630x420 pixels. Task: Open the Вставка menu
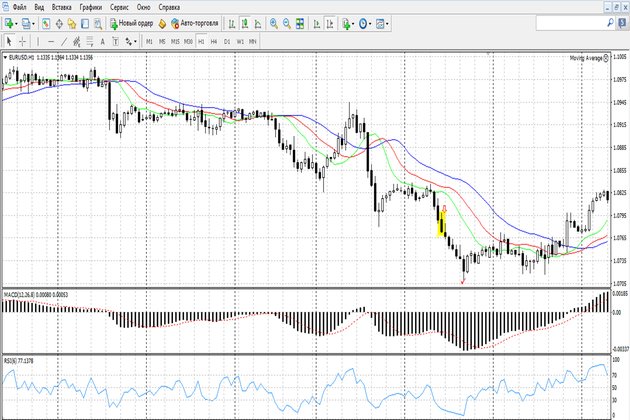(61, 7)
